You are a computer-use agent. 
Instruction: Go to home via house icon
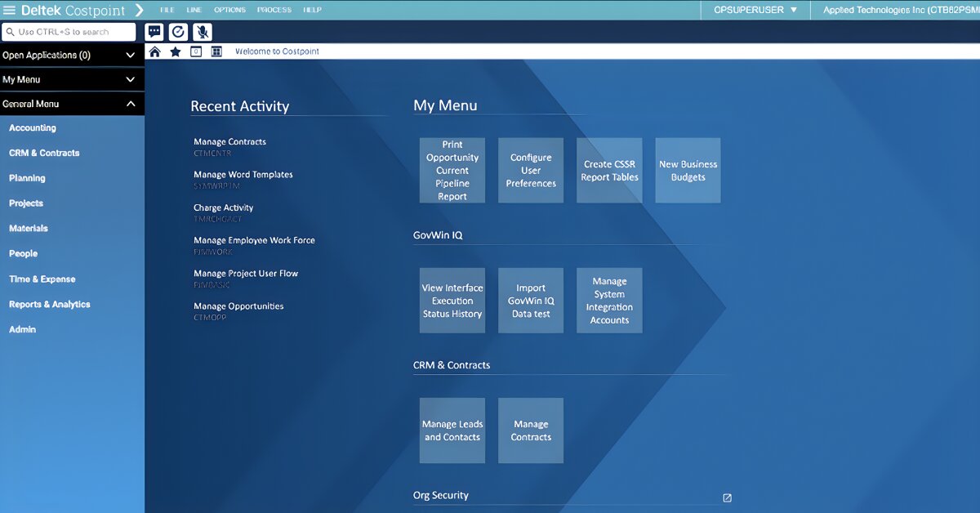[x=155, y=51]
